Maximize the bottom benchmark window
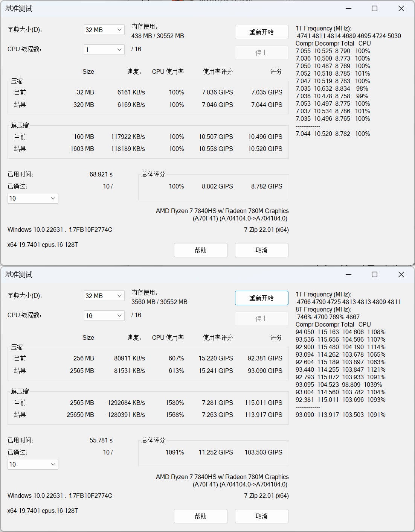Image resolution: width=415 pixels, height=532 pixels. click(374, 275)
